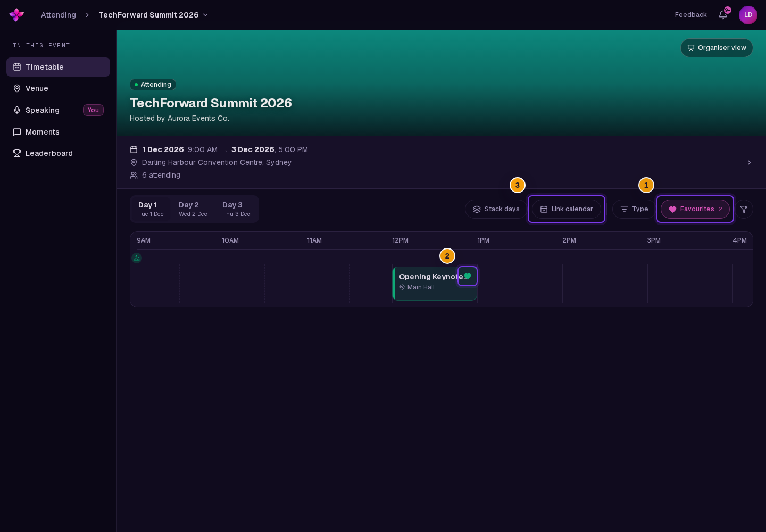Click the Link calendar button
The image size is (766, 532).
point(567,209)
